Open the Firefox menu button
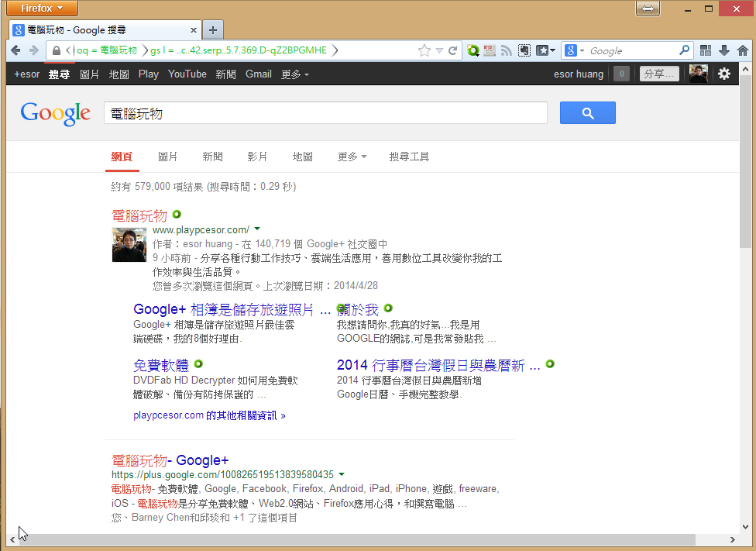The image size is (756, 551). tap(42, 9)
